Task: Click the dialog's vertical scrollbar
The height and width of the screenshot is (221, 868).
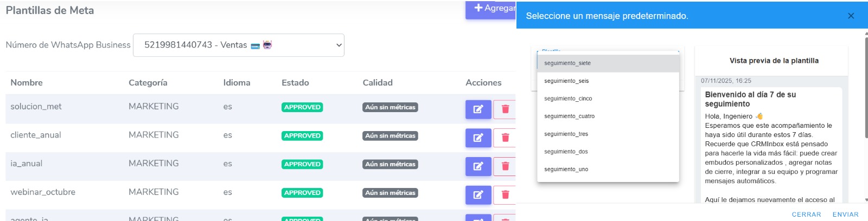Action: 866,87
